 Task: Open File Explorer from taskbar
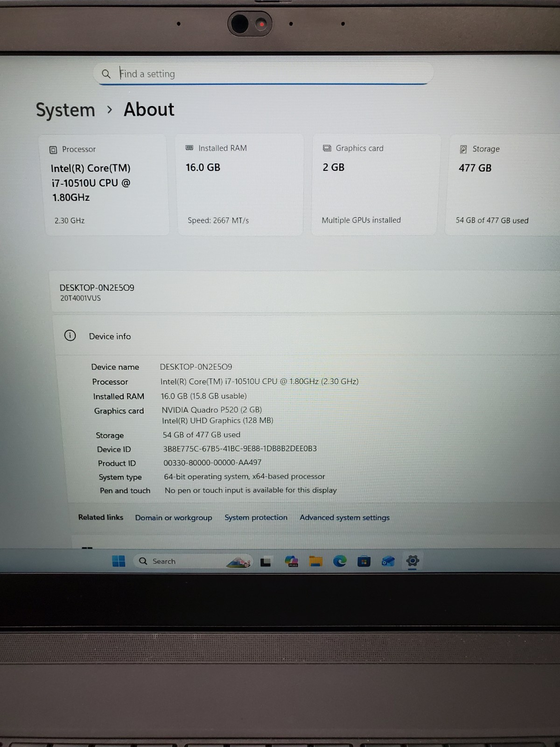click(316, 561)
